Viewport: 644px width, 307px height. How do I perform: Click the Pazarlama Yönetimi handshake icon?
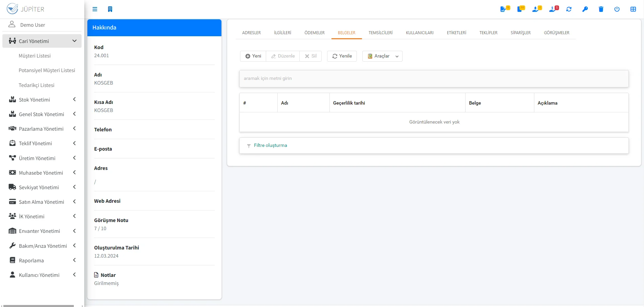tap(13, 129)
